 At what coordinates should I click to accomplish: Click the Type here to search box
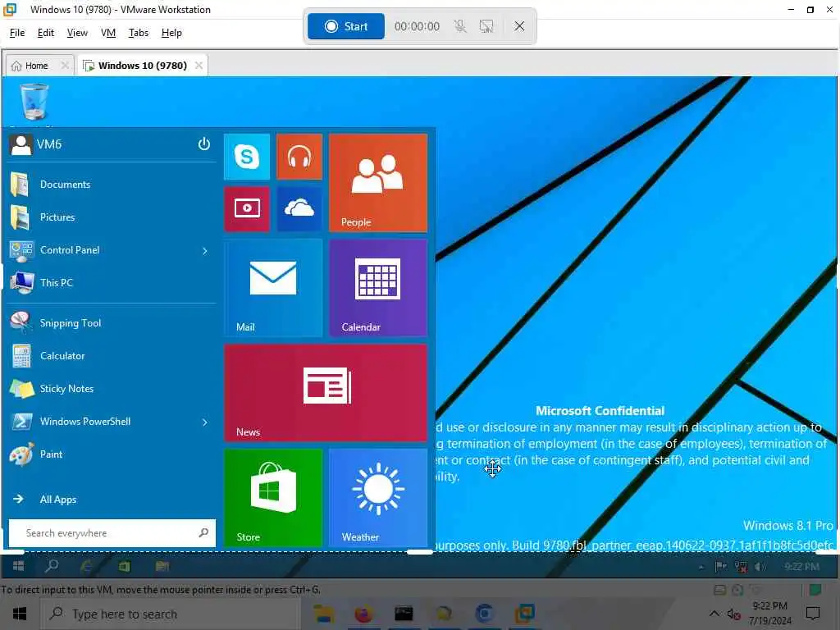[x=171, y=614]
